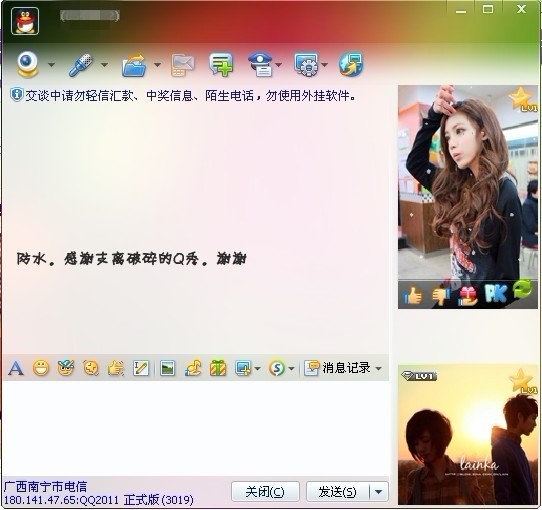The image size is (542, 510).
Task: Click the penguin avatar in title bar
Action: (25, 21)
